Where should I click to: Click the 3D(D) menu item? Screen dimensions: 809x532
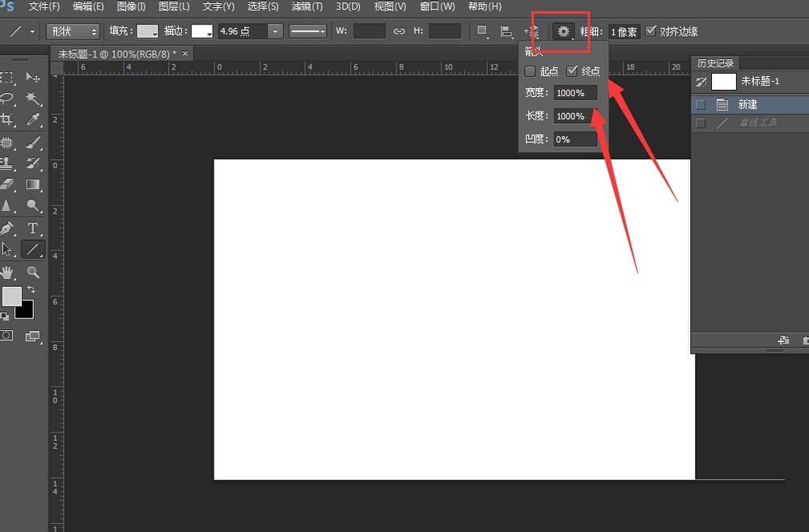tap(347, 6)
